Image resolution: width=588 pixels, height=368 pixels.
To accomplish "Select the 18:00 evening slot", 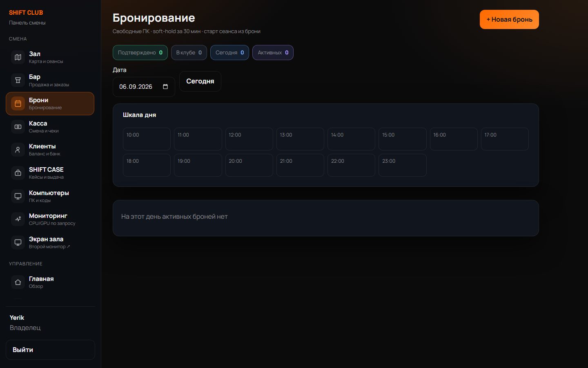I will (147, 165).
